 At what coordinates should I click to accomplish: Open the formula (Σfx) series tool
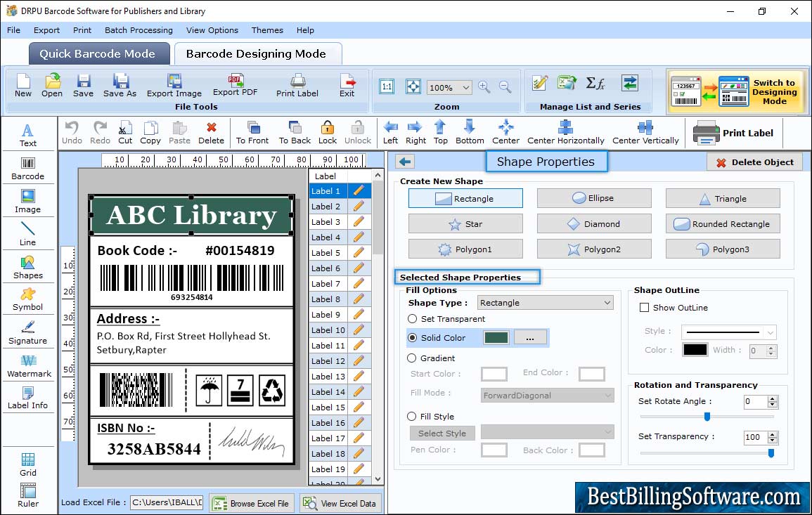point(595,83)
